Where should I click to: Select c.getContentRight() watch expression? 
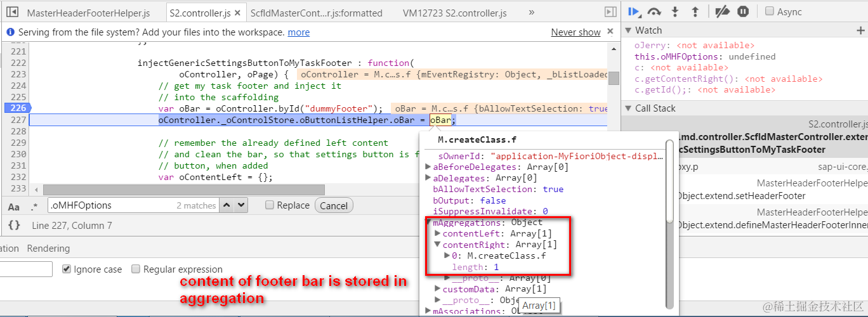728,79
